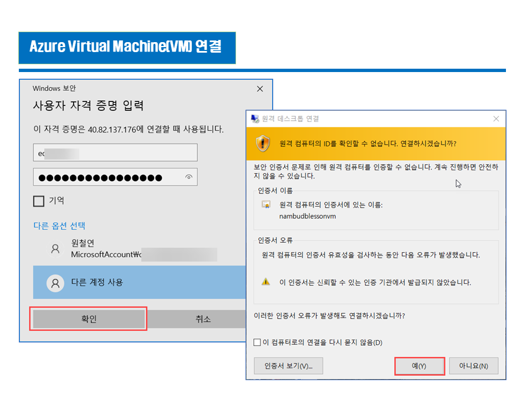Close the Windows 보안 dialog
The height and width of the screenshot is (399, 532).
pyautogui.click(x=260, y=89)
